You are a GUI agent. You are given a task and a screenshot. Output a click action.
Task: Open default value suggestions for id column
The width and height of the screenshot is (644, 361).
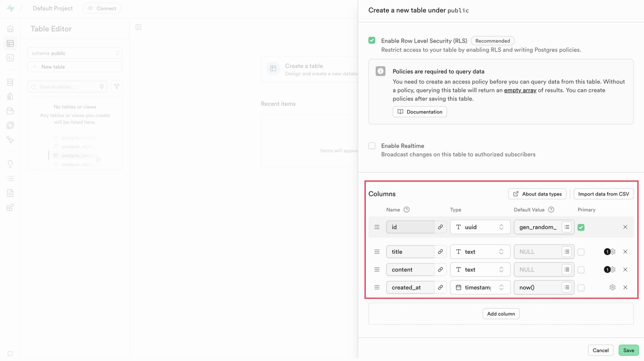pyautogui.click(x=567, y=227)
